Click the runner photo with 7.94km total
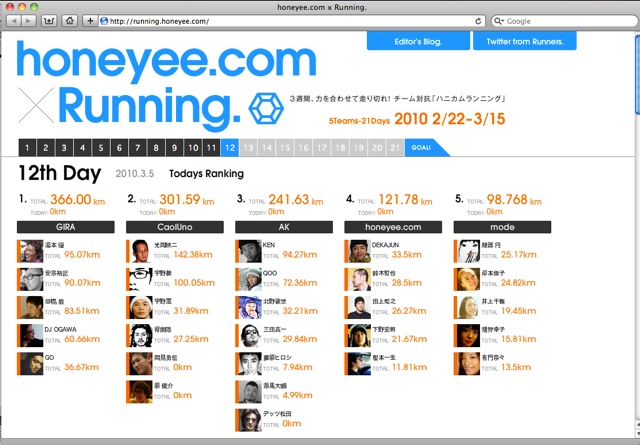The width and height of the screenshot is (640, 445). point(249,364)
